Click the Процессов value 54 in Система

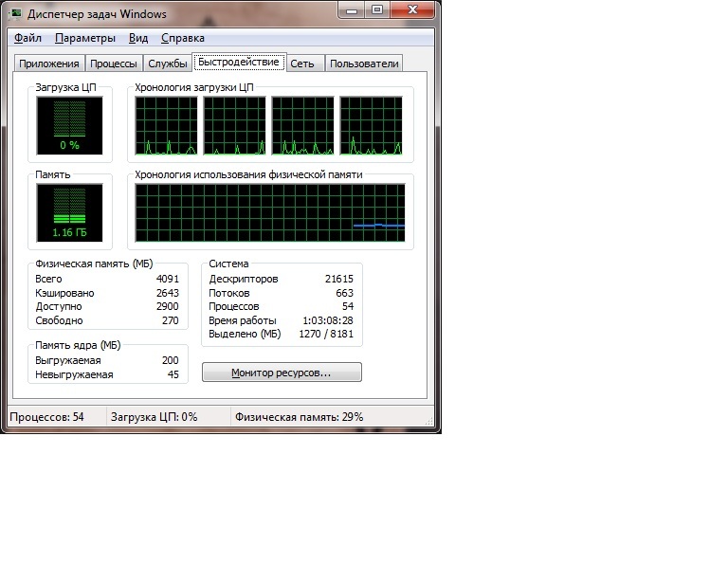click(x=348, y=306)
